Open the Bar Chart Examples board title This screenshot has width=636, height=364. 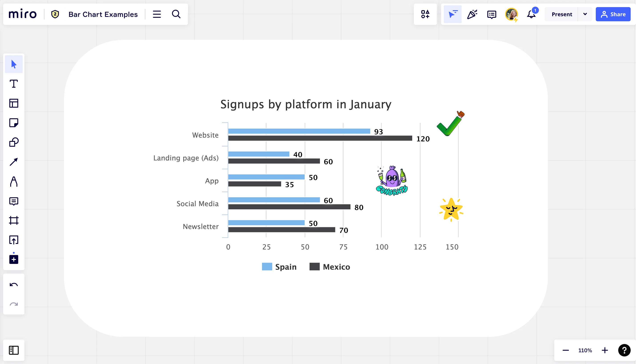[103, 14]
